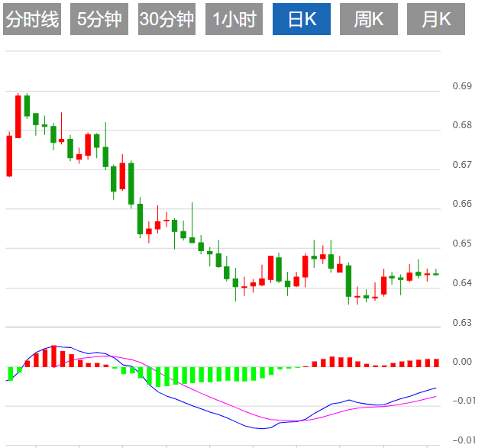Click the tall red candle near 0.69 peak
The width and height of the screenshot is (485, 448).
18,116
